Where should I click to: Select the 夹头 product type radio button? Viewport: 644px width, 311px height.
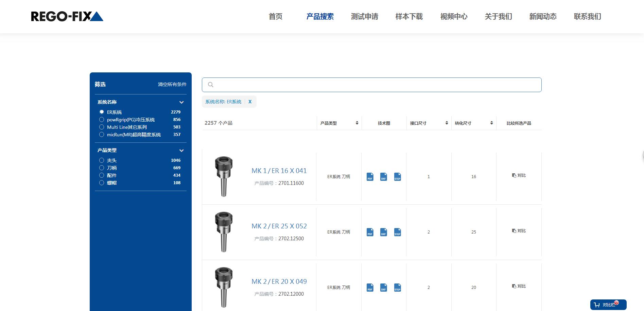coord(102,160)
